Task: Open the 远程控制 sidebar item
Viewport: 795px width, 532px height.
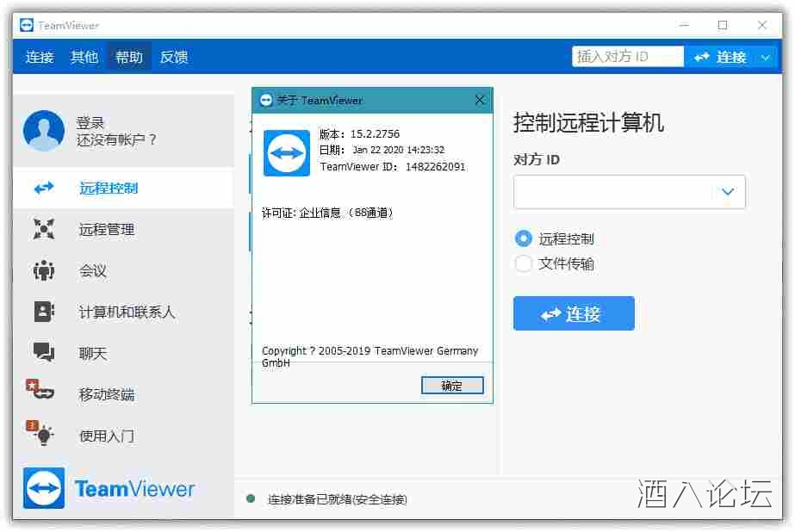Action: (x=123, y=188)
